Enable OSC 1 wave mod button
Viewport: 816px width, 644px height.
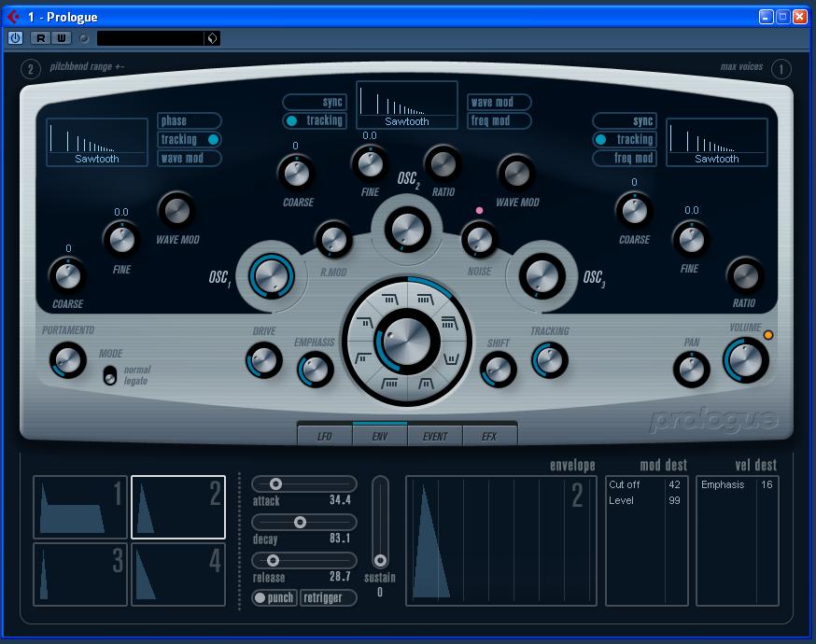coord(190,158)
